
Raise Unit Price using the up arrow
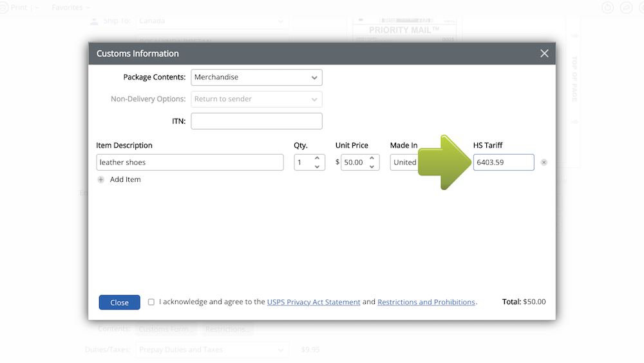372,159
